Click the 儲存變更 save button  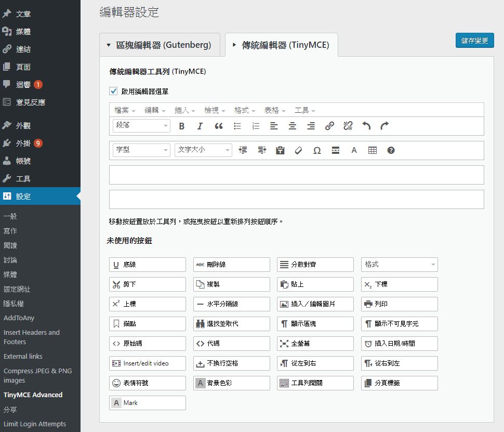tap(475, 41)
